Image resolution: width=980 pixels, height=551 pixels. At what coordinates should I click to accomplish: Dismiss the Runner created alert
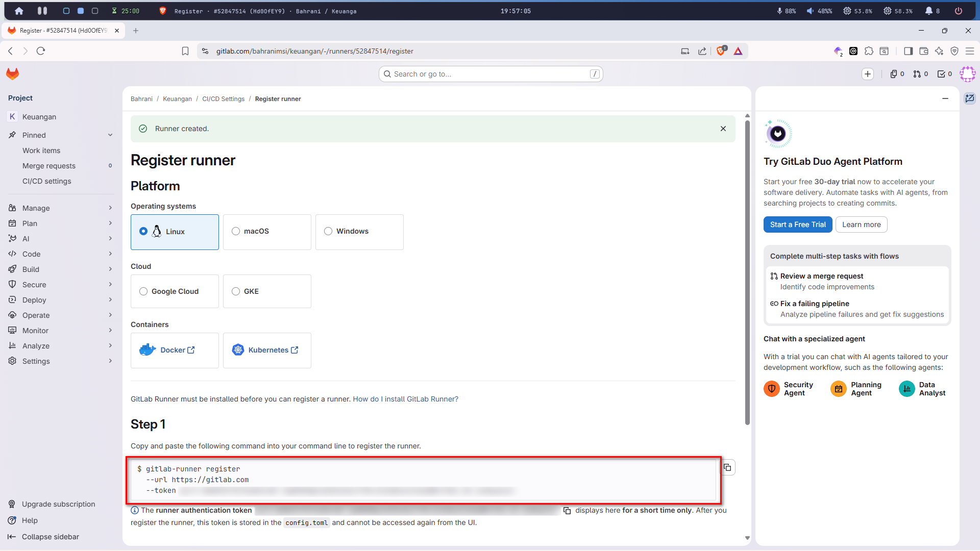pyautogui.click(x=723, y=129)
